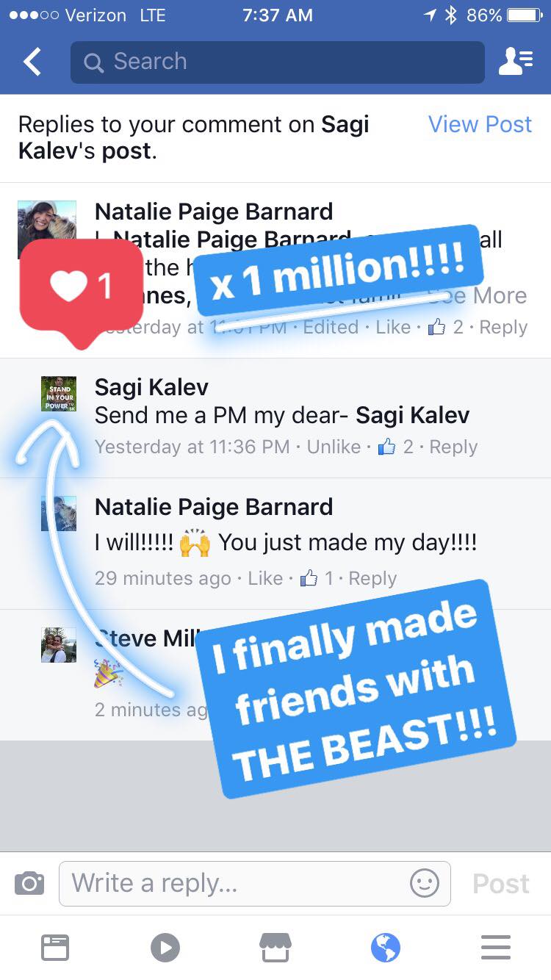Viewport: 551px width, 980px height.
Task: Open the Videos play tab
Action: pos(165,948)
